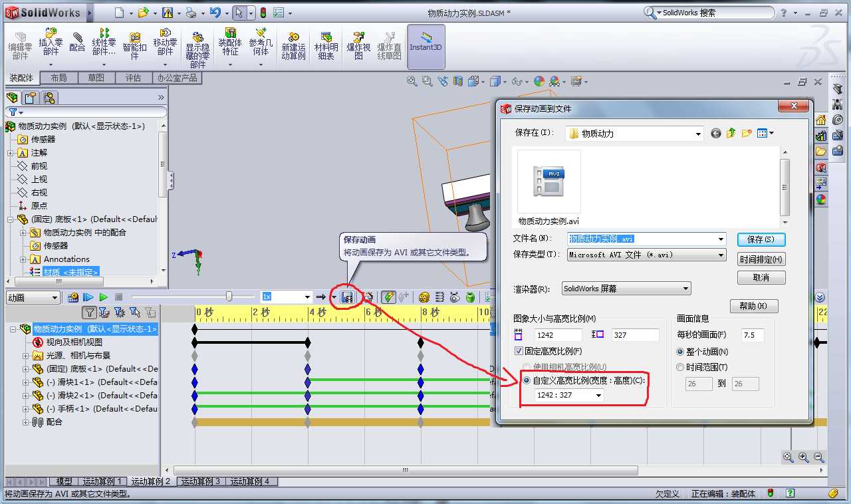Screen dimensions: 851x504
Task: Add a motor to motion study
Action: (x=423, y=297)
